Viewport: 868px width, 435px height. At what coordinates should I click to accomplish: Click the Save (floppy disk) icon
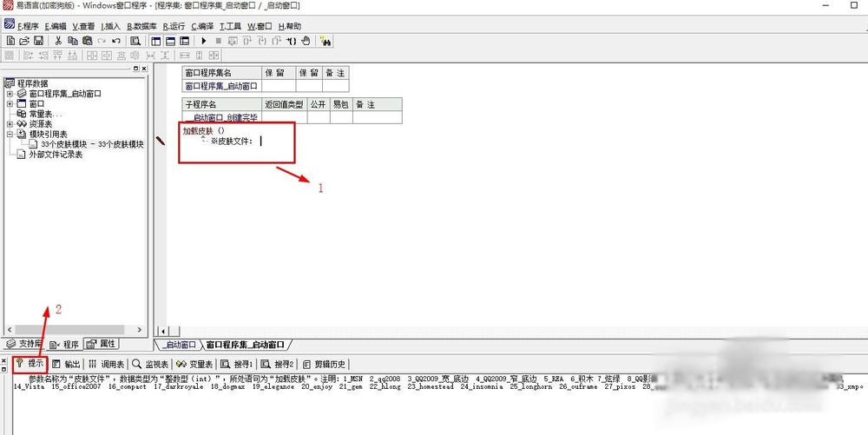point(38,41)
